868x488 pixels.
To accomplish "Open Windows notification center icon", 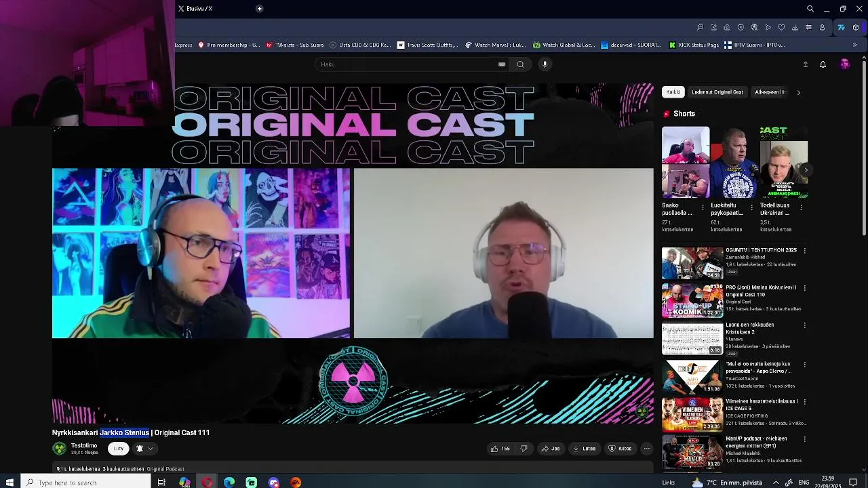I will point(853,483).
